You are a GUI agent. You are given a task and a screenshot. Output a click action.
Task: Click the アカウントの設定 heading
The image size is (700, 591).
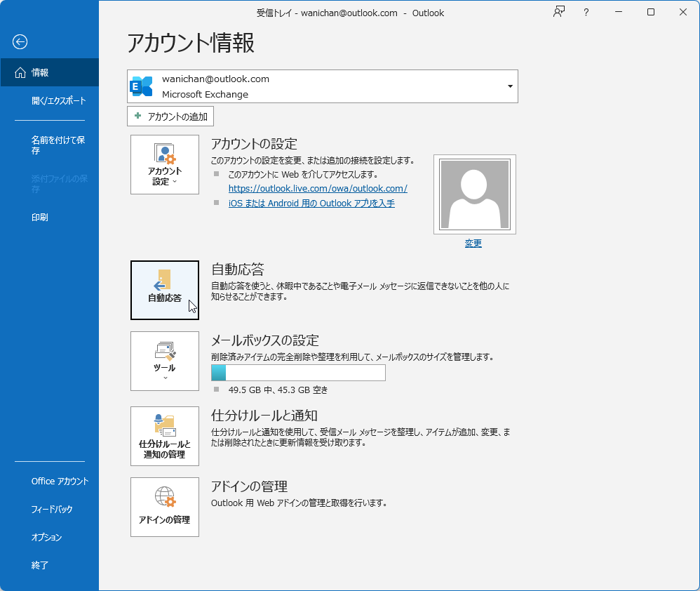[x=254, y=144]
